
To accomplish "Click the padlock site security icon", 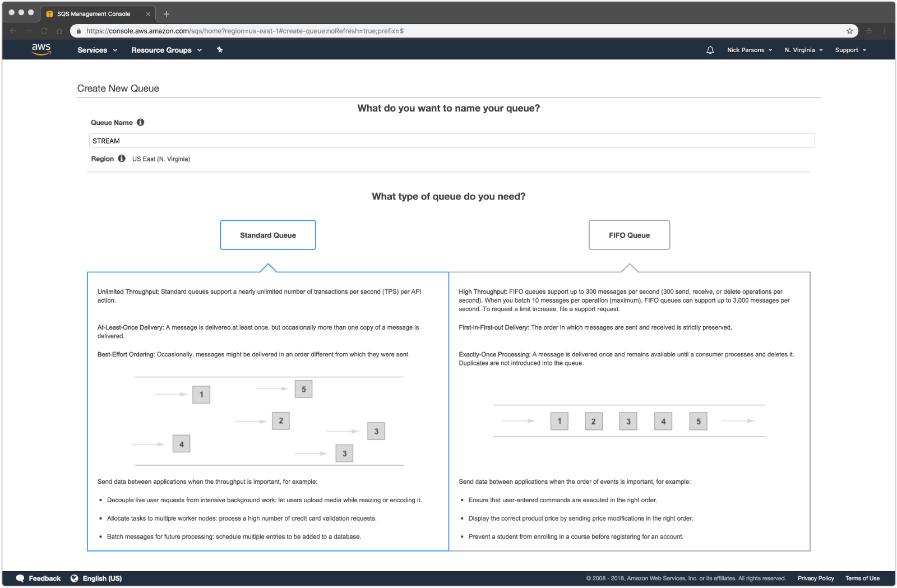I will click(78, 31).
